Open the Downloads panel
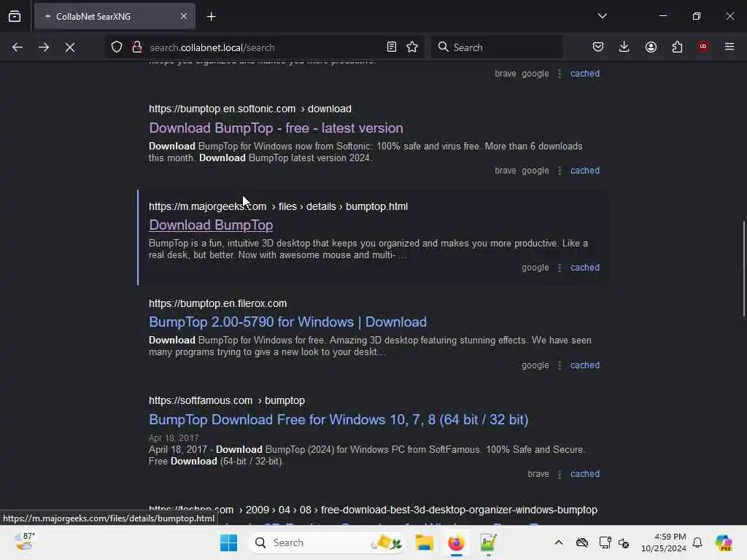The image size is (747, 560). 624,47
